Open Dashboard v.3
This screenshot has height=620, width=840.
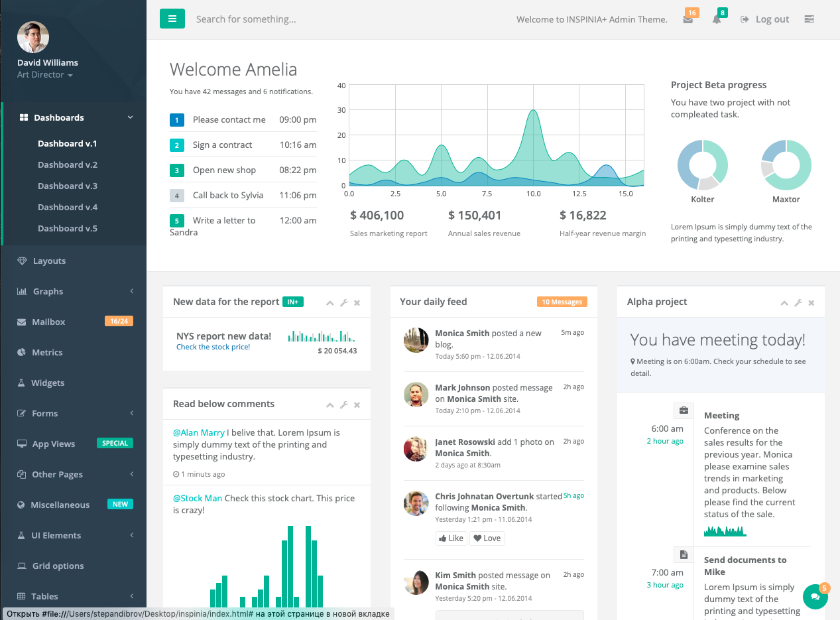pos(68,186)
